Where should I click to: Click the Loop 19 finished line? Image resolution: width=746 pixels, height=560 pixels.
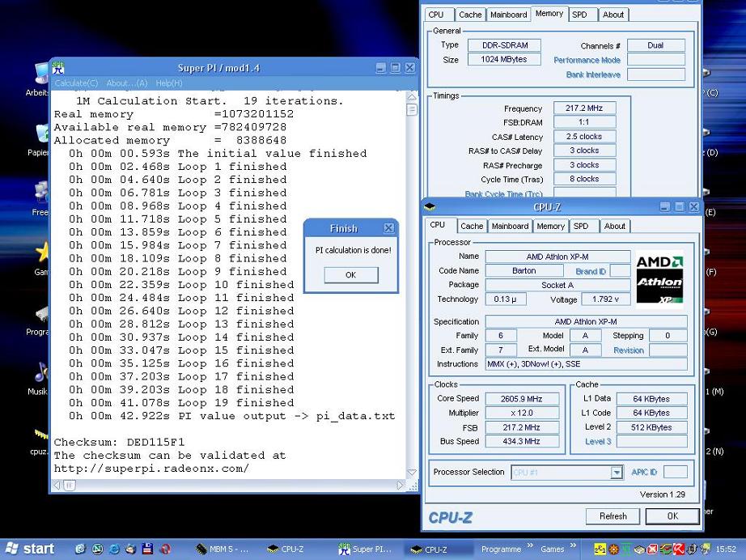pos(181,402)
